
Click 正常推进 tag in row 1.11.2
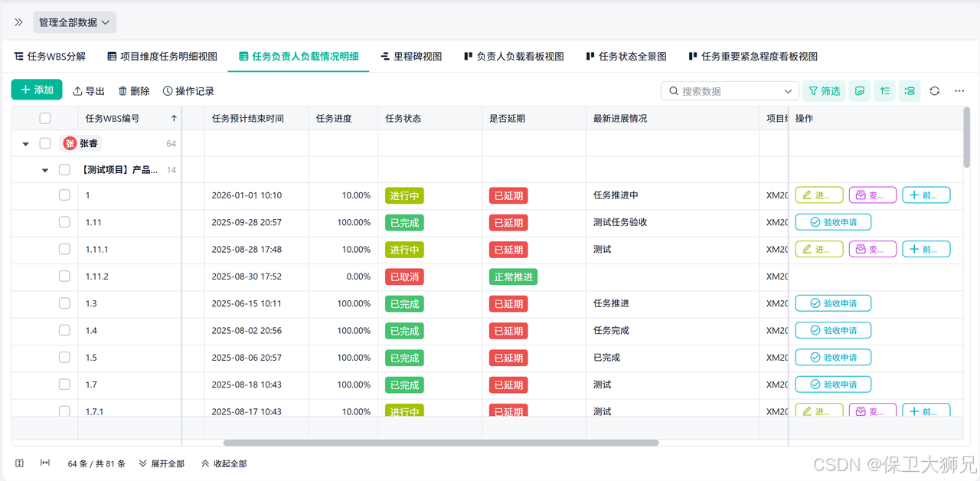[513, 276]
